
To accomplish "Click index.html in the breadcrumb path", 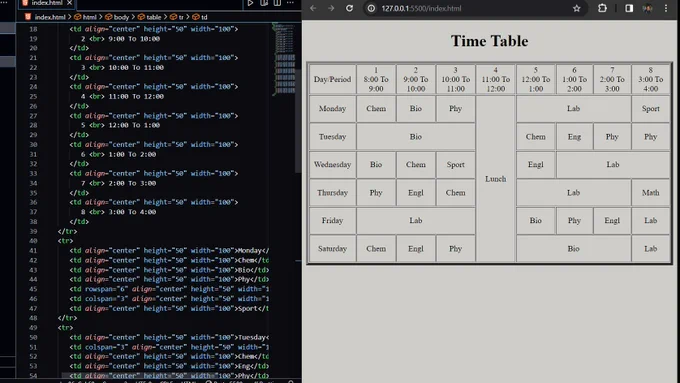I will point(49,17).
